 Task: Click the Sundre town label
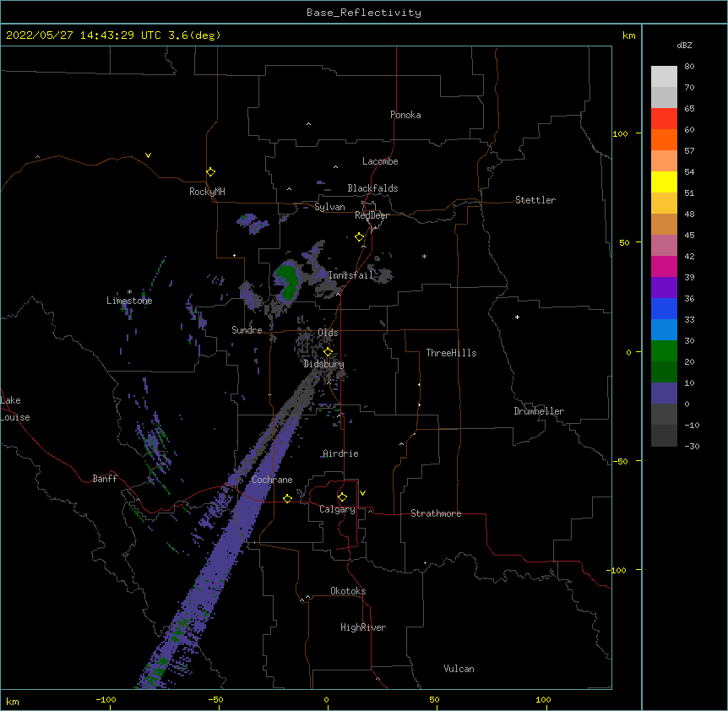(x=247, y=330)
